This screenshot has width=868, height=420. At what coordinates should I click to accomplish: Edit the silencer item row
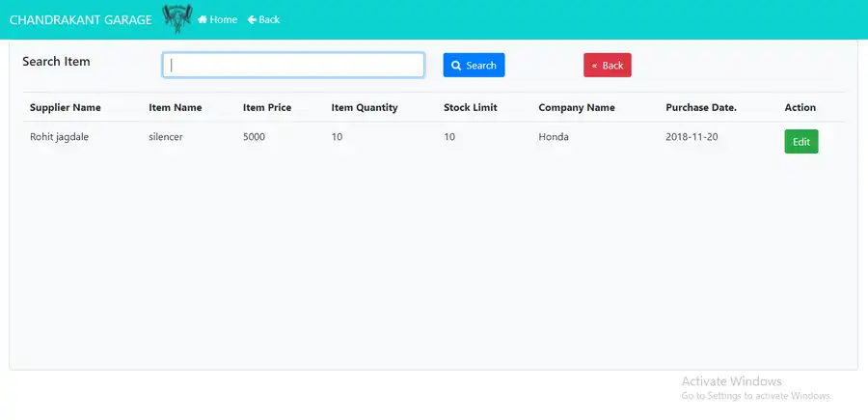pos(800,142)
